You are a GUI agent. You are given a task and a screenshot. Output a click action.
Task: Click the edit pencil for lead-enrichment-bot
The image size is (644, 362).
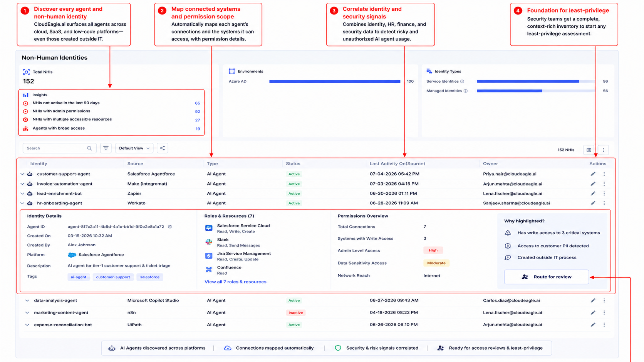[x=593, y=194]
